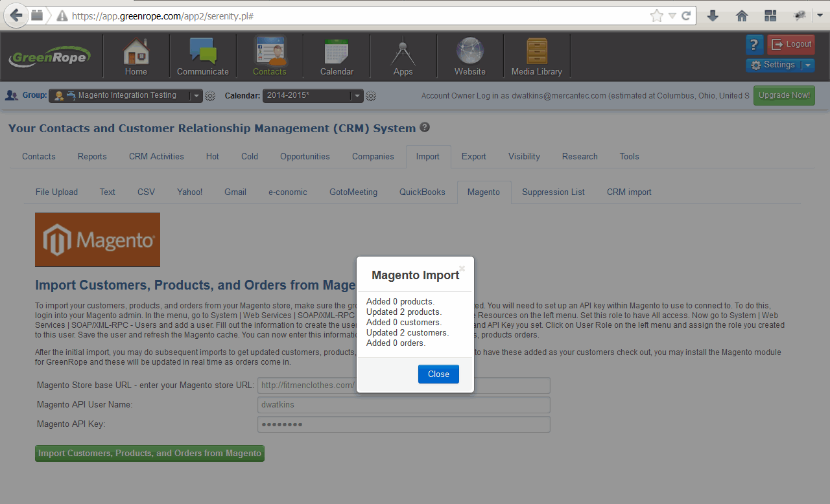Open the browser history dropdown arrow in the address bar
Image resolution: width=830 pixels, height=504 pixels.
point(672,16)
